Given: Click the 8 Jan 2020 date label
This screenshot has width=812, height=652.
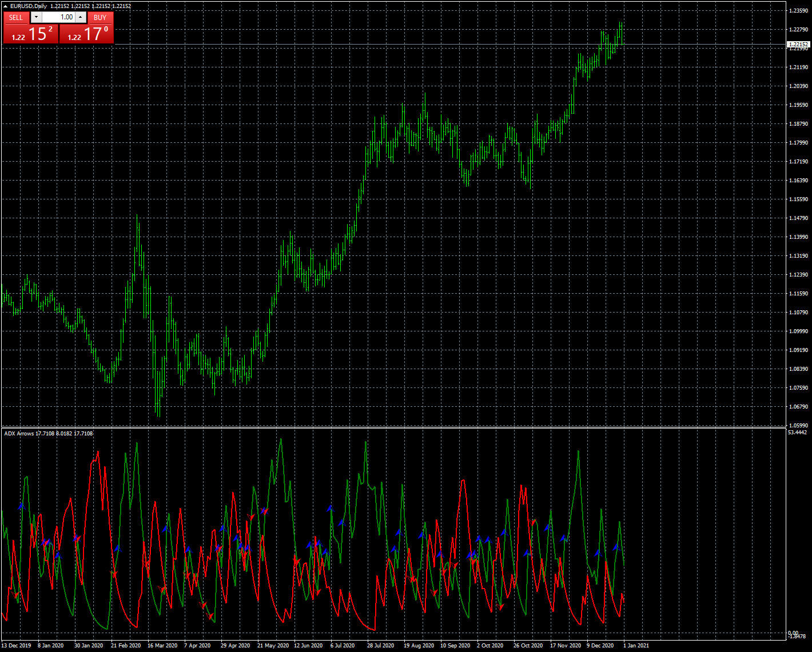Looking at the screenshot, I should tap(51, 646).
